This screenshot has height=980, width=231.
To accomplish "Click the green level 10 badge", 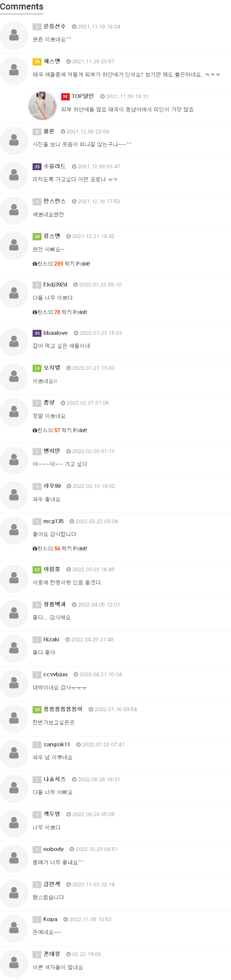I will tap(37, 709).
